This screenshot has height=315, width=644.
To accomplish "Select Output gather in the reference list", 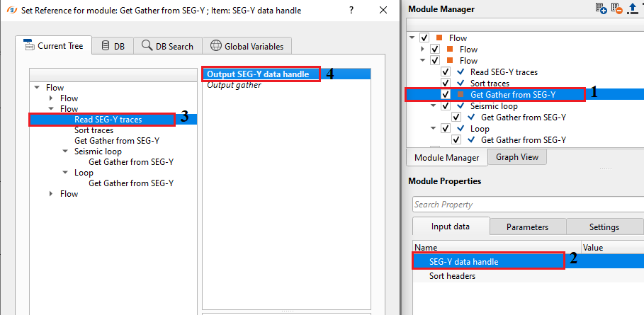I will [x=234, y=85].
